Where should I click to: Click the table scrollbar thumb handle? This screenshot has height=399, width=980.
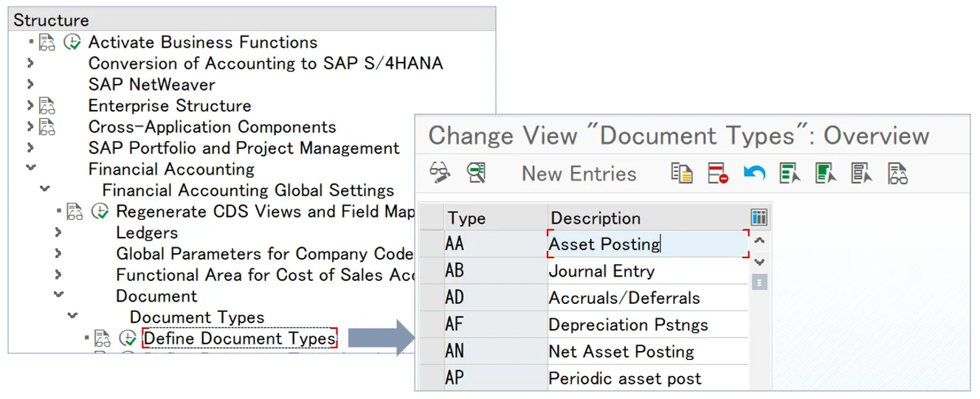pyautogui.click(x=760, y=282)
